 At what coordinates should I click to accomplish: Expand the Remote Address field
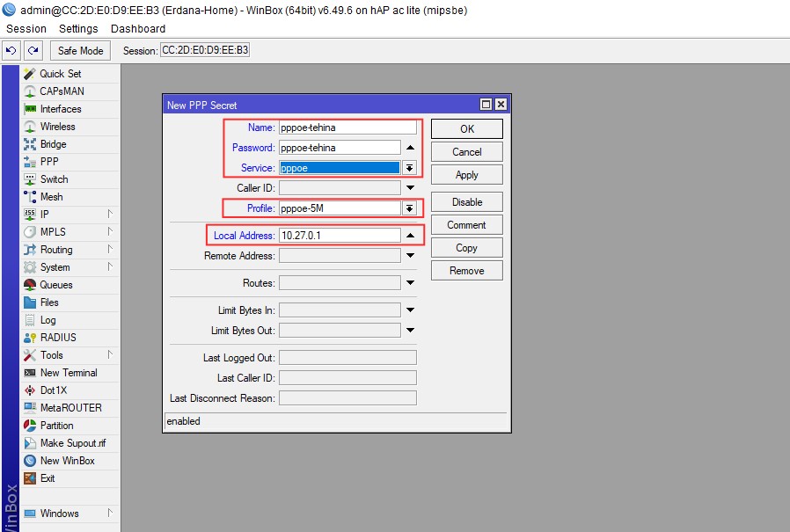pyautogui.click(x=410, y=256)
